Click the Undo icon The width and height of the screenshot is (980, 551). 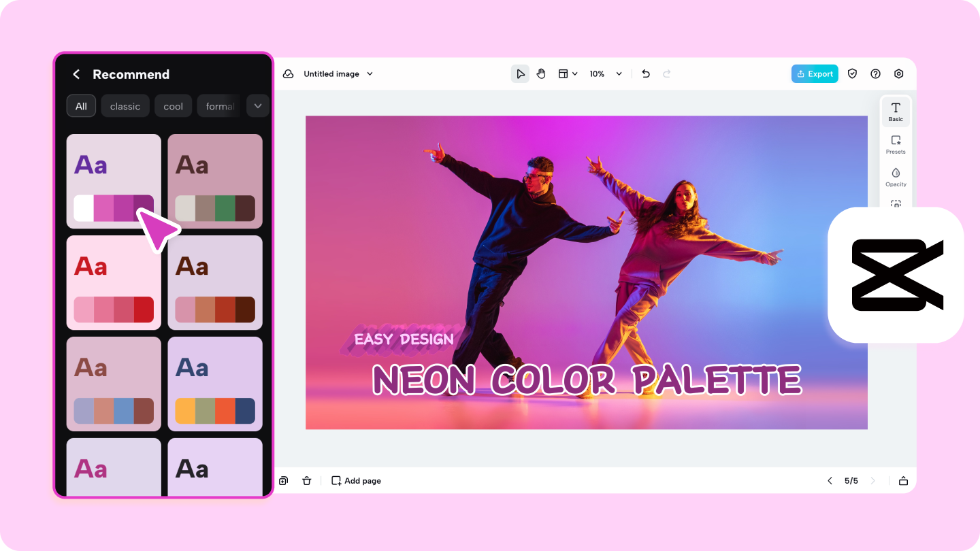tap(645, 73)
